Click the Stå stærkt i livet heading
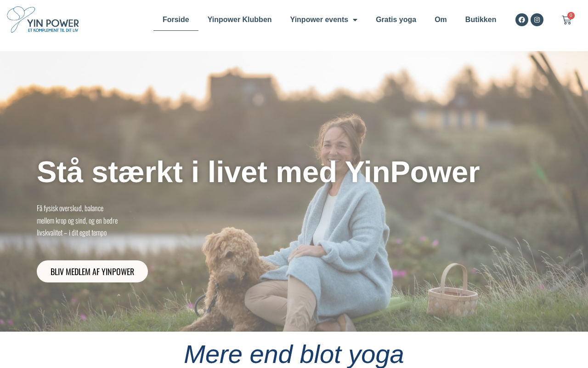The image size is (588, 368). coord(258,172)
